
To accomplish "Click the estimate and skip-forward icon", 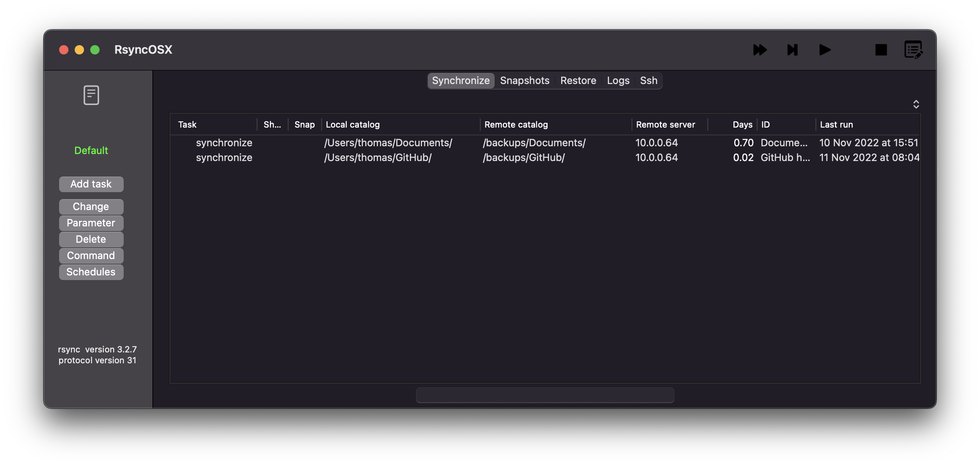I will click(792, 50).
